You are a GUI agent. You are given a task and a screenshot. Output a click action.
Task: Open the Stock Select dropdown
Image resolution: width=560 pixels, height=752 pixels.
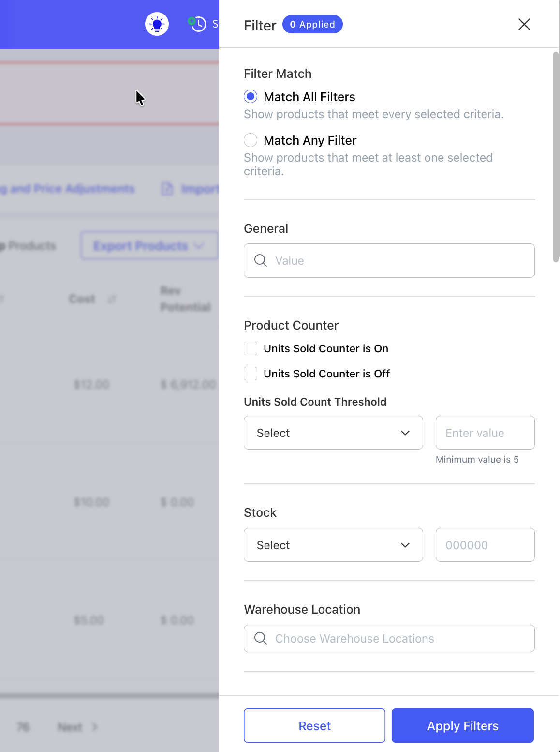[x=333, y=545]
